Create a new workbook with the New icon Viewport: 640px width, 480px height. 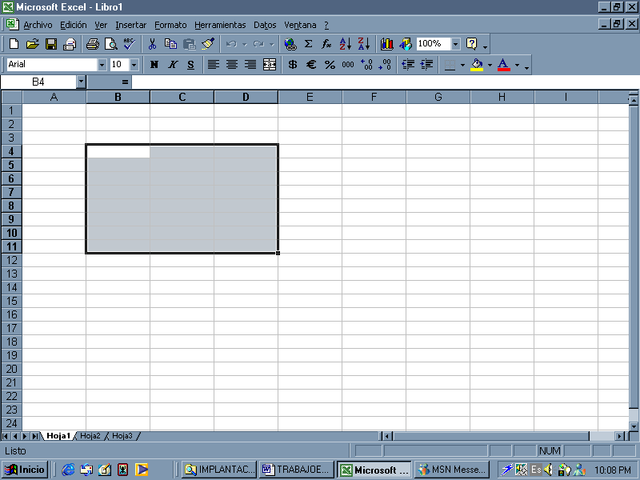[14, 44]
